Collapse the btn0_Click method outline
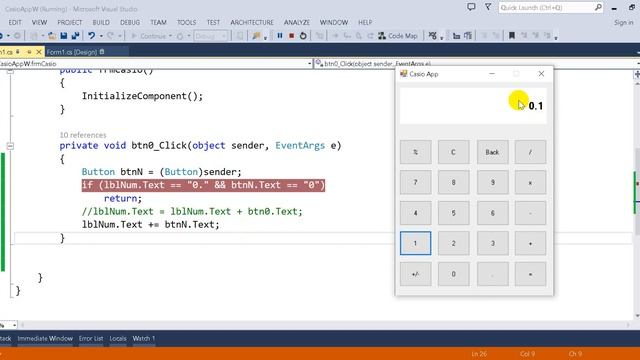640x360 pixels. pyautogui.click(x=10, y=146)
